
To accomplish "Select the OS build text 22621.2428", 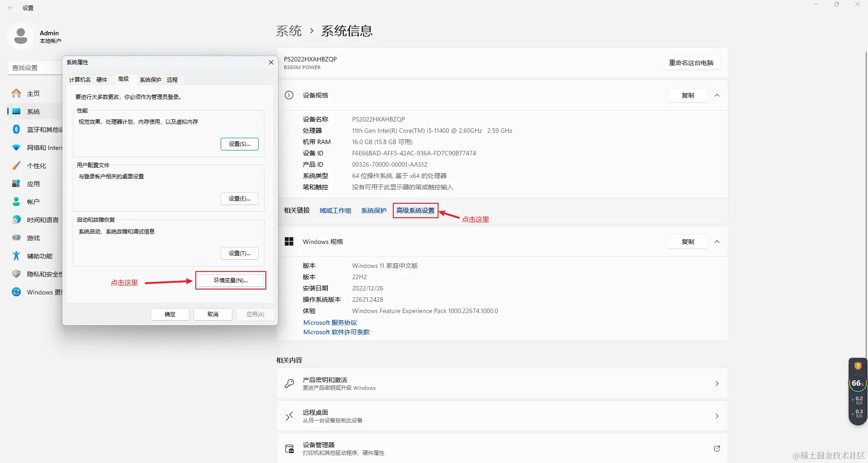I will click(x=368, y=299).
